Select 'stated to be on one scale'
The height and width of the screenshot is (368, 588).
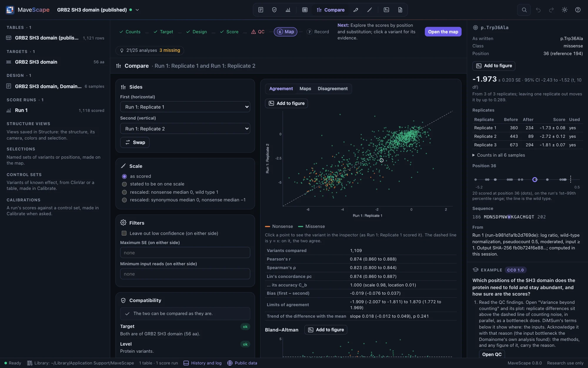(x=124, y=184)
